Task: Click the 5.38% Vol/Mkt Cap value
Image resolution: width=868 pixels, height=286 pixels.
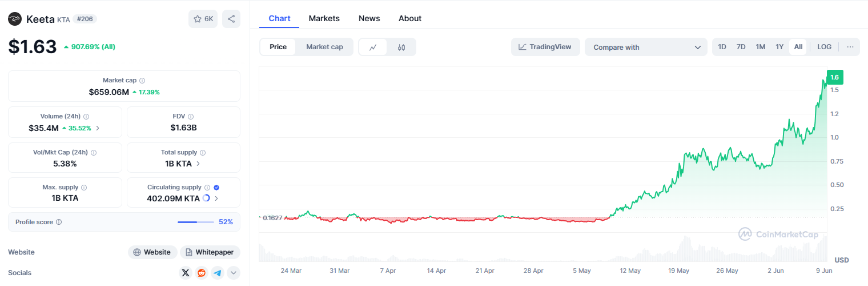Action: pyautogui.click(x=65, y=164)
